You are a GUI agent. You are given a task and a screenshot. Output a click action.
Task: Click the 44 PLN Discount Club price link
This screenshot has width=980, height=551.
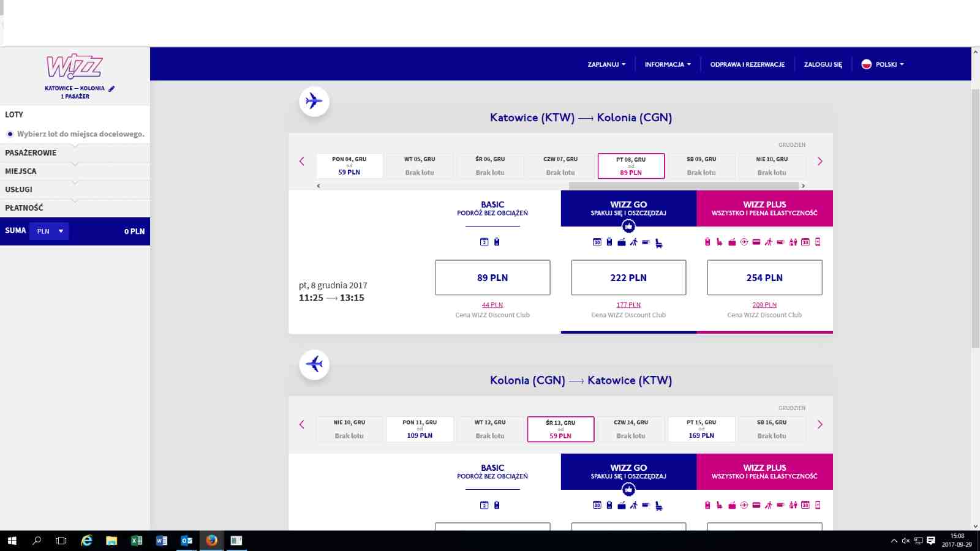pyautogui.click(x=492, y=305)
